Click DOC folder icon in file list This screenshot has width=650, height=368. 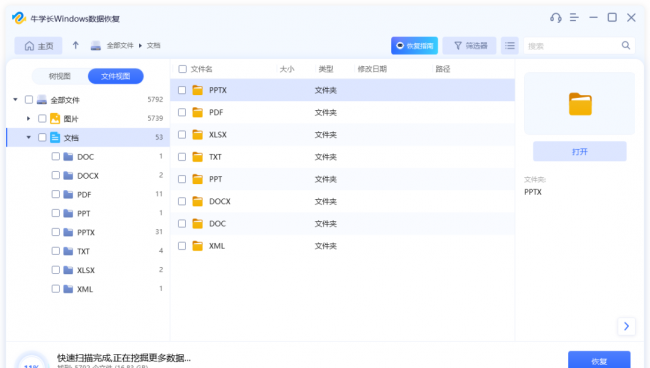tap(198, 224)
